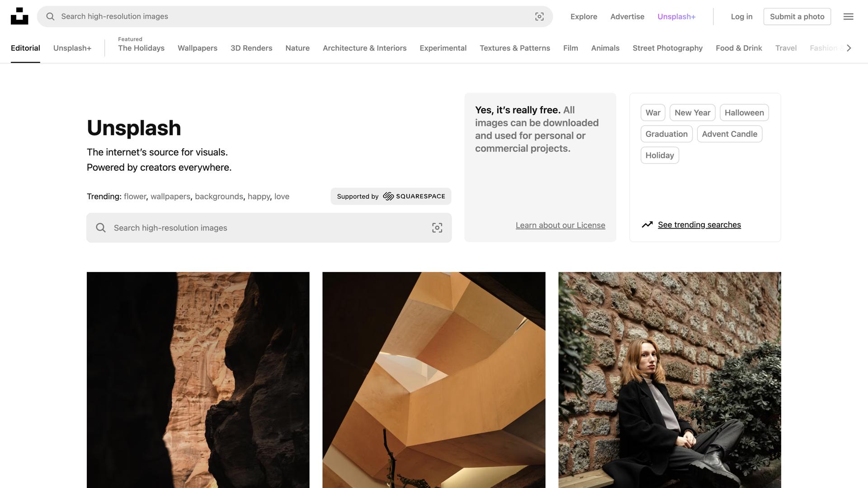
Task: Open the hamburger menu icon
Action: click(x=848, y=17)
